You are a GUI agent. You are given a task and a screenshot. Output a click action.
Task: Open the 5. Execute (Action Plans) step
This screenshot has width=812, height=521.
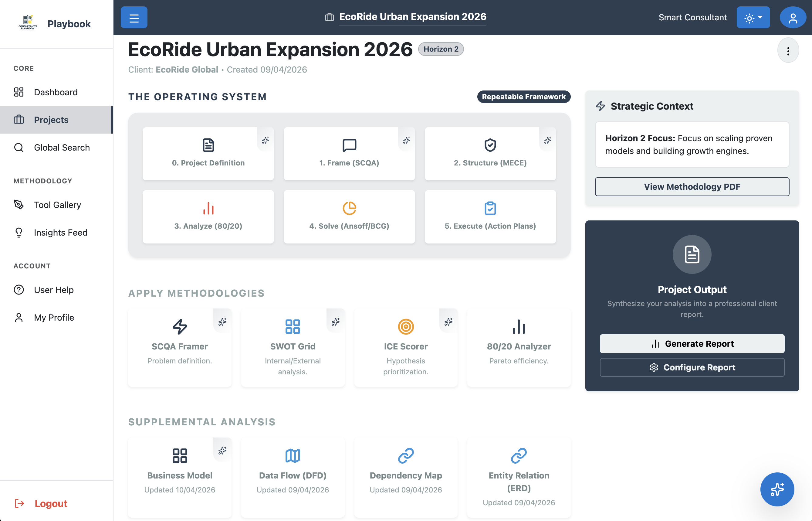tap(490, 216)
